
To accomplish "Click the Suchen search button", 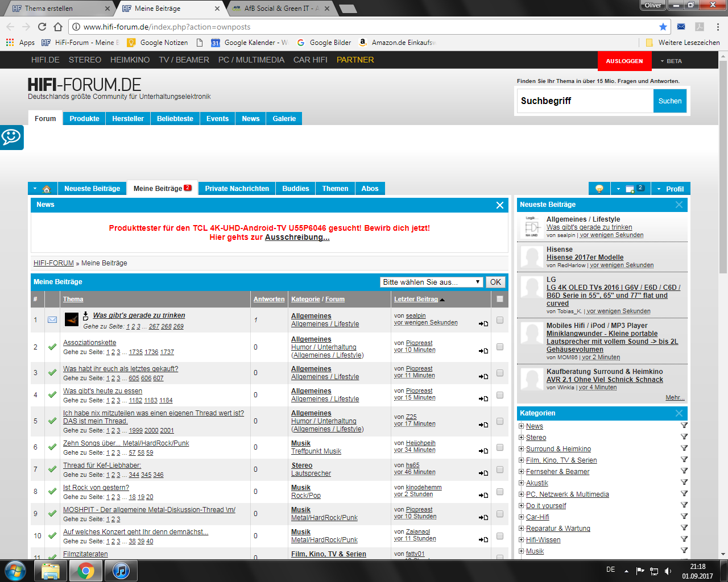I will point(670,101).
